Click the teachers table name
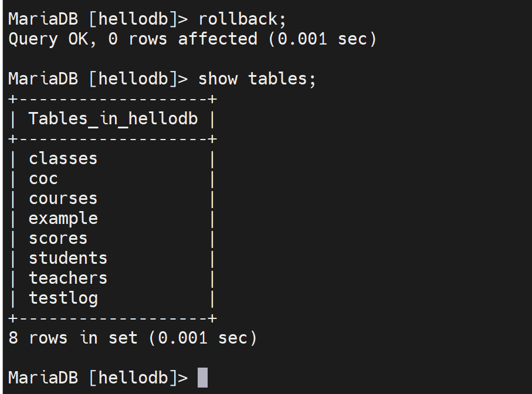532x394 pixels. click(68, 278)
